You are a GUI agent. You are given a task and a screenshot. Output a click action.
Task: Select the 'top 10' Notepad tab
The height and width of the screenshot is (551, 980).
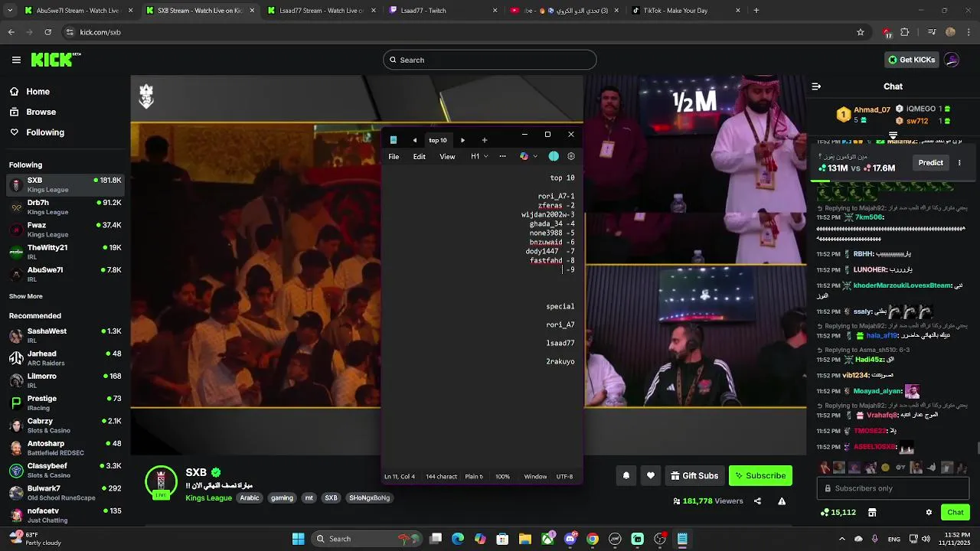pyautogui.click(x=438, y=140)
